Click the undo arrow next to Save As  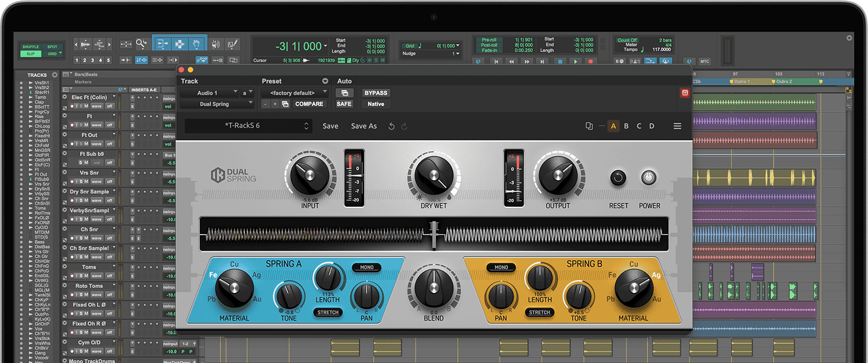click(392, 126)
